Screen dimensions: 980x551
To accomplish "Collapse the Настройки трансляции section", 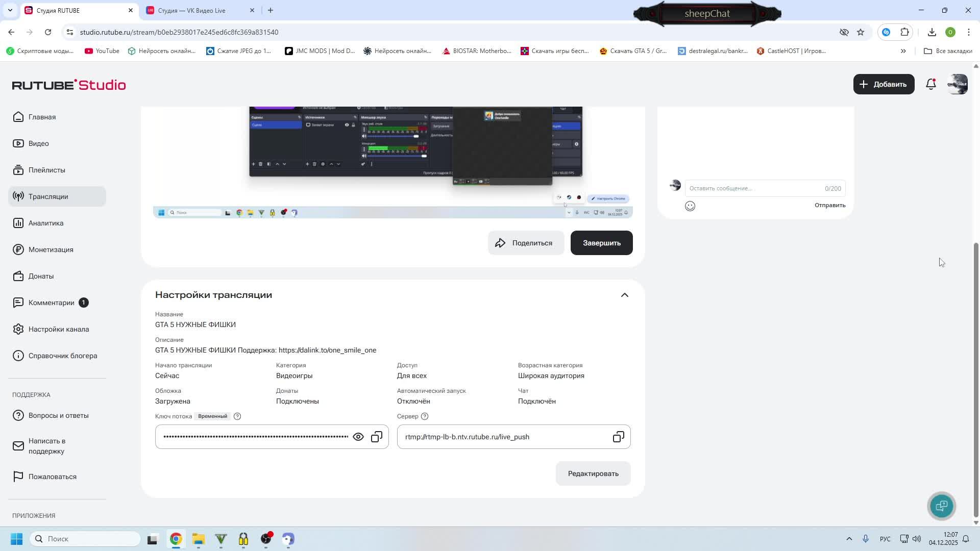I will coord(625,295).
